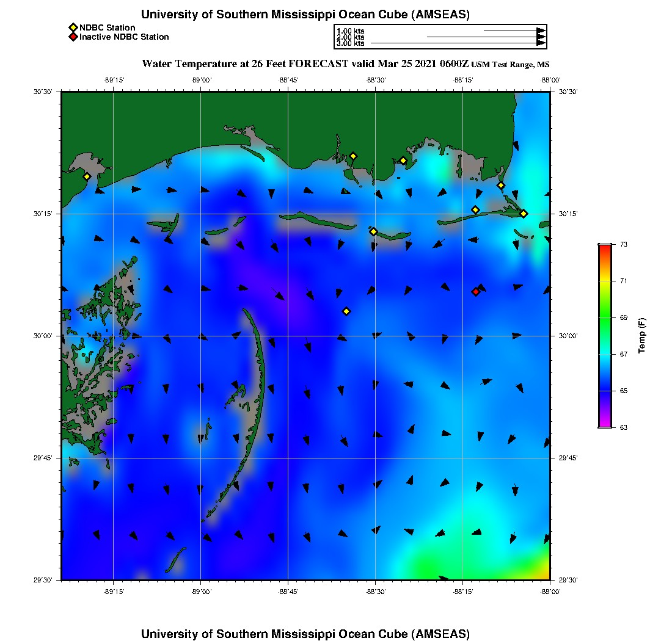This screenshot has height=641, width=672.
Task: Click the 'NDBC Station' legend label
Action: 107,27
